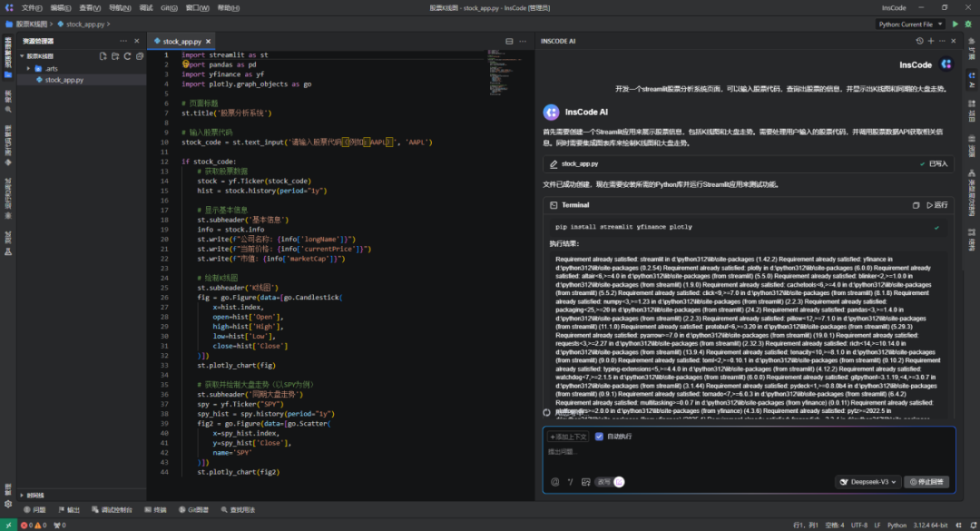Click the image attachment icon in chat box
The image size is (980, 531).
tap(586, 481)
